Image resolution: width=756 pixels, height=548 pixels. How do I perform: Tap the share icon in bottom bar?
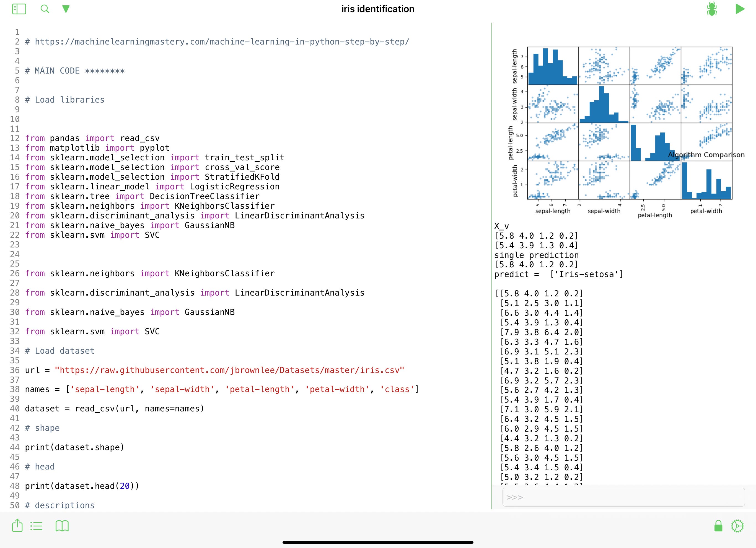point(17,526)
